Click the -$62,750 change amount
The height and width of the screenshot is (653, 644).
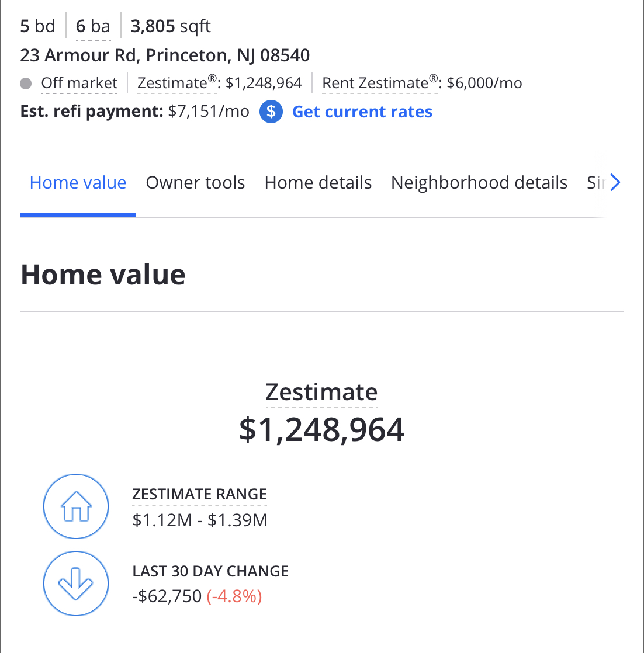(x=167, y=596)
